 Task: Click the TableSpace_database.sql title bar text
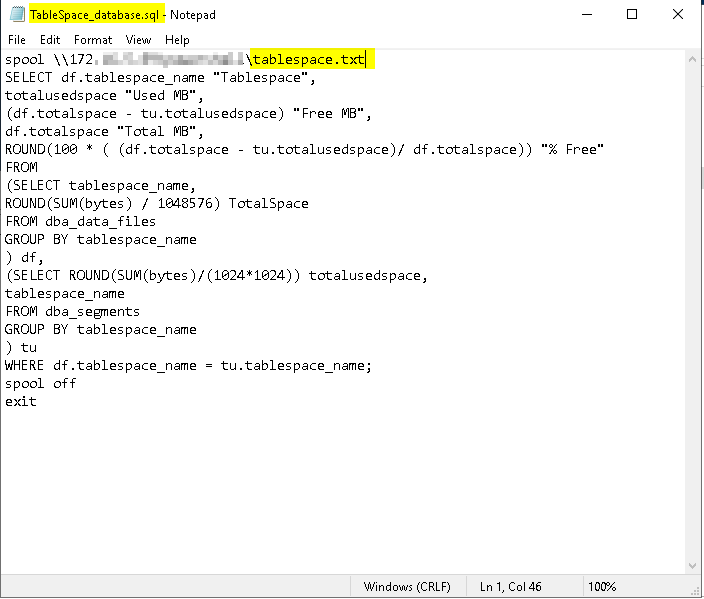click(x=95, y=15)
